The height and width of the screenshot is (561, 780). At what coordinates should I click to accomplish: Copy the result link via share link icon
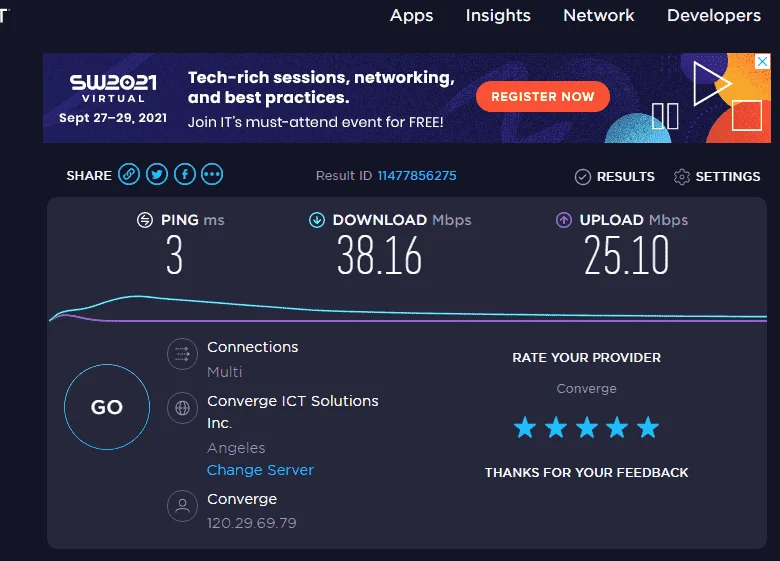pos(129,175)
